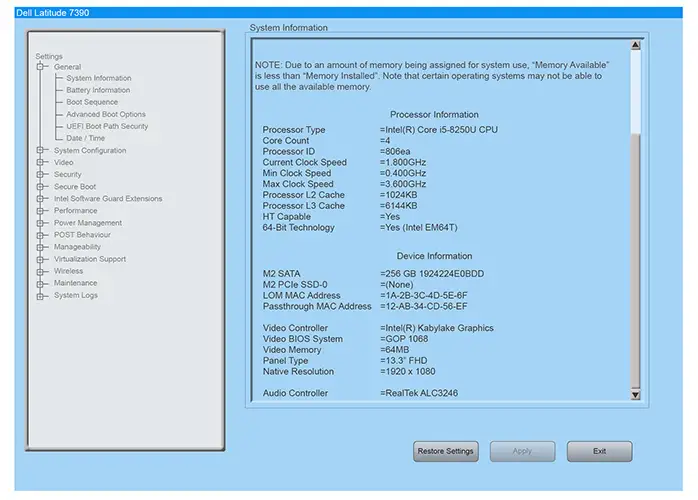
Task: Expand the Virtualization Support node
Action: tap(40, 259)
